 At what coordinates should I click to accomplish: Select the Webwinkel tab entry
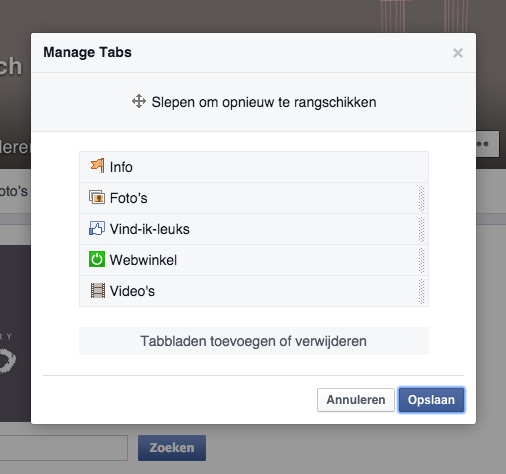point(254,260)
